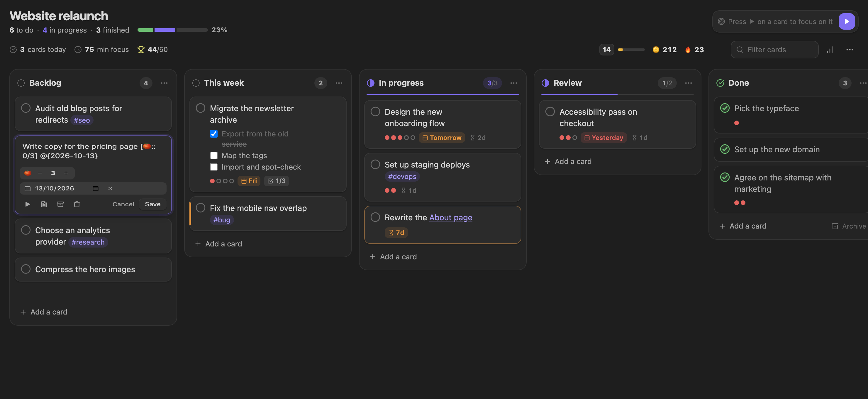Image resolution: width=868 pixels, height=399 pixels.
Task: Edit the 13/10/2026 date field
Action: coord(93,188)
